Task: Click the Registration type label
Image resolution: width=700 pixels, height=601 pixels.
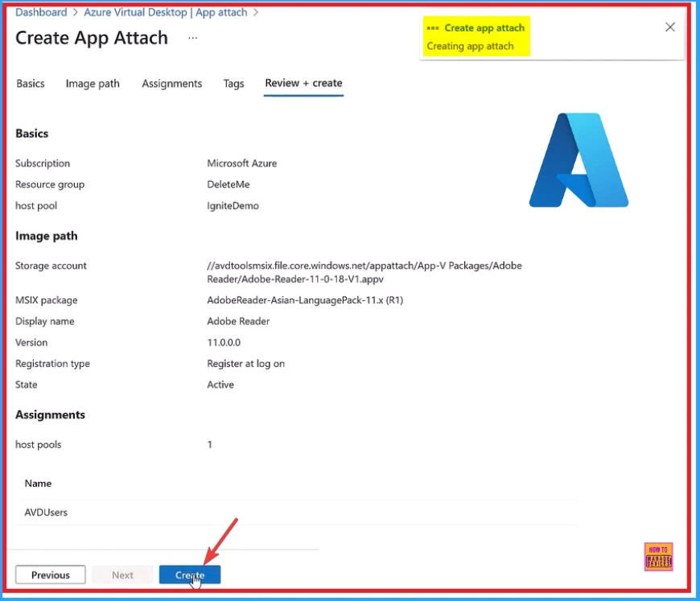Action: (52, 364)
